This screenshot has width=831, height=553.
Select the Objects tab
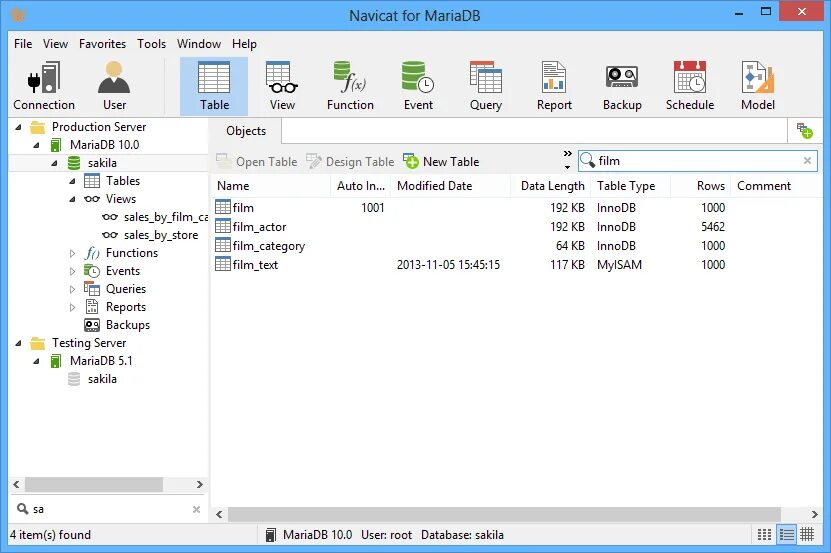[x=246, y=131]
